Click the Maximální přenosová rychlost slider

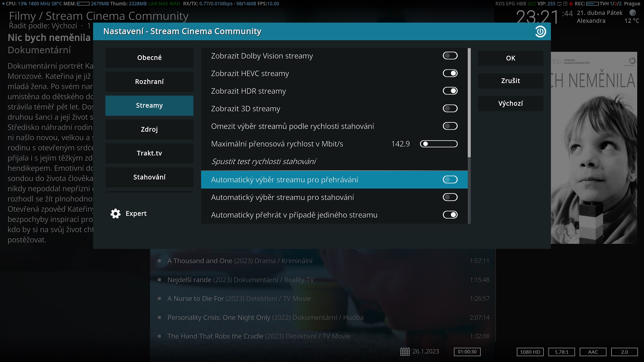tap(439, 144)
